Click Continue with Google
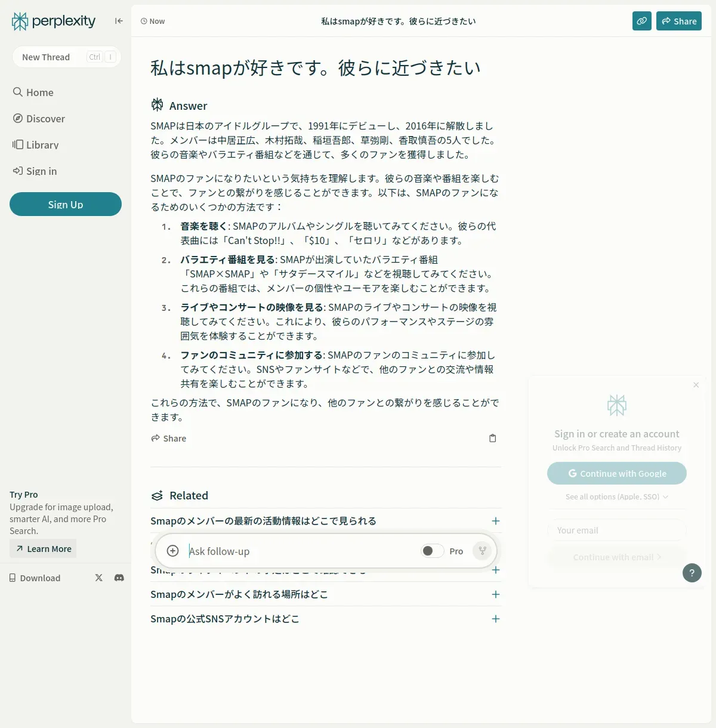 617,473
